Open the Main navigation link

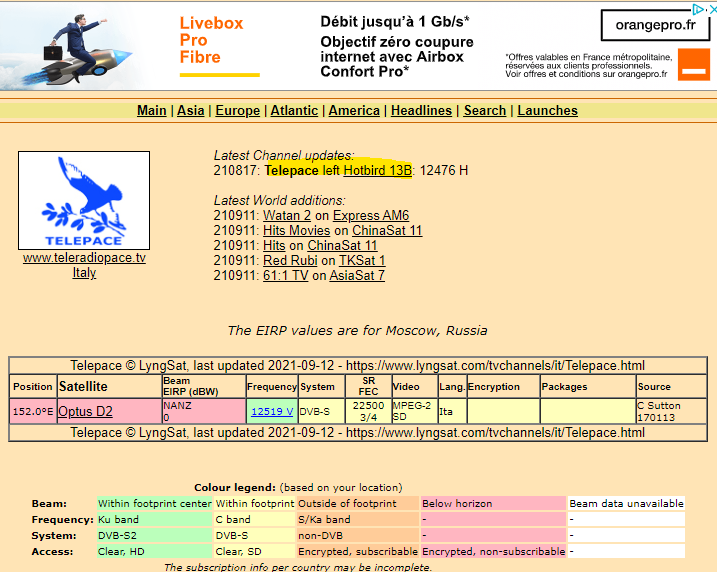pyautogui.click(x=152, y=111)
